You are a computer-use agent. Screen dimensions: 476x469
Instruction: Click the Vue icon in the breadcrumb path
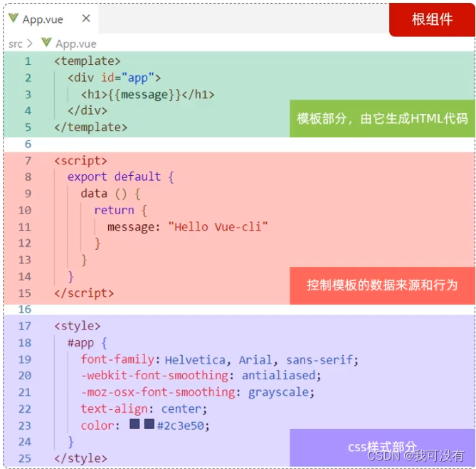[46, 42]
